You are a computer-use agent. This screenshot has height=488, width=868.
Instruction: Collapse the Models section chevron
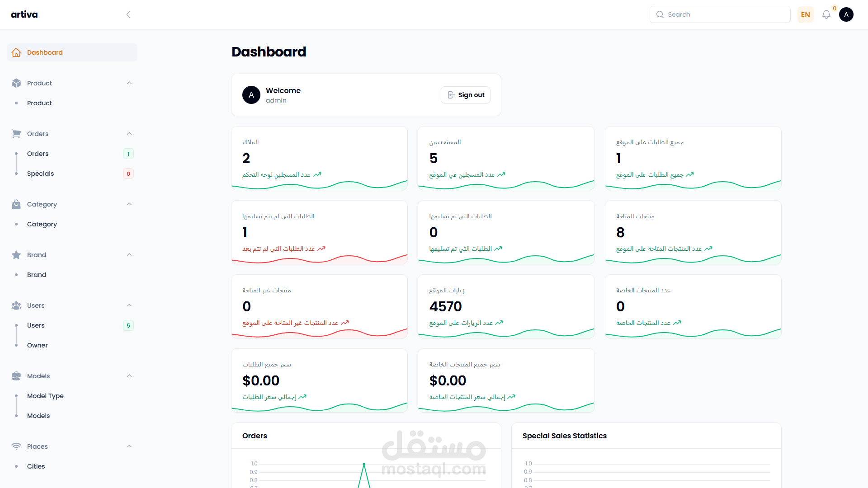pyautogui.click(x=129, y=376)
